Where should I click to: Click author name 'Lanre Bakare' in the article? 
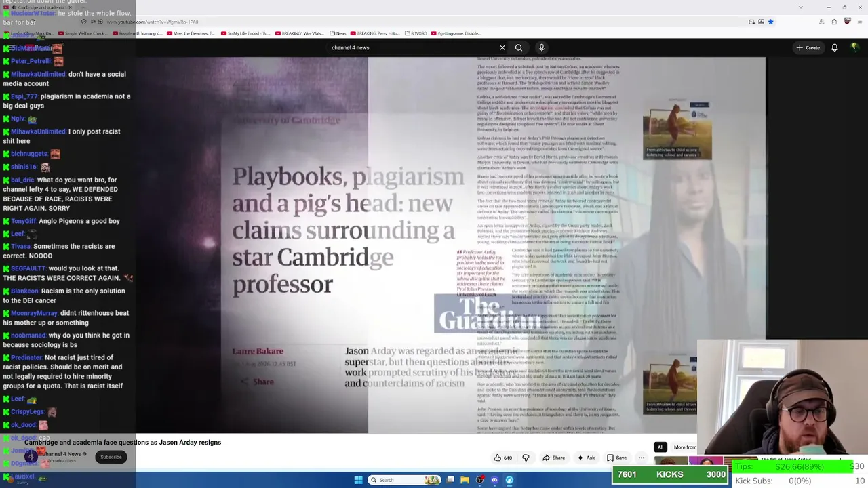(x=258, y=351)
